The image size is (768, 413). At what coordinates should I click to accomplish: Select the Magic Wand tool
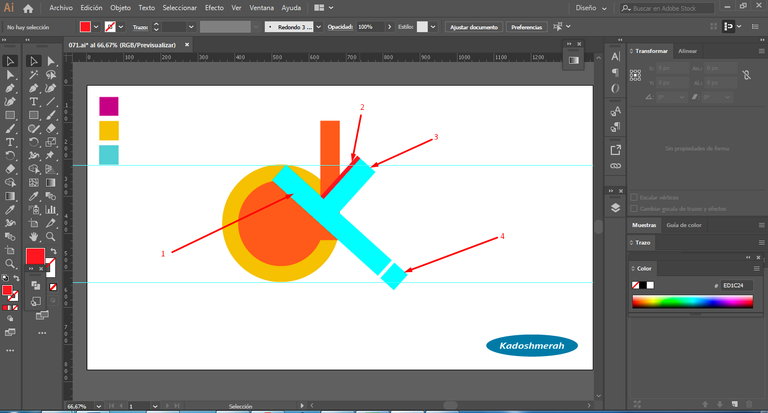[x=33, y=75]
